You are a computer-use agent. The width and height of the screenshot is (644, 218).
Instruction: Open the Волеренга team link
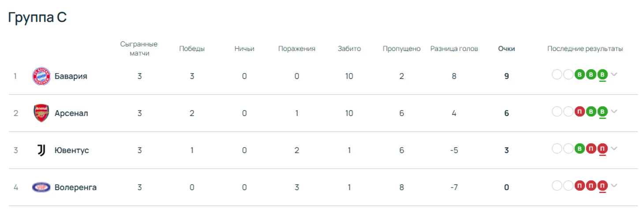75,187
